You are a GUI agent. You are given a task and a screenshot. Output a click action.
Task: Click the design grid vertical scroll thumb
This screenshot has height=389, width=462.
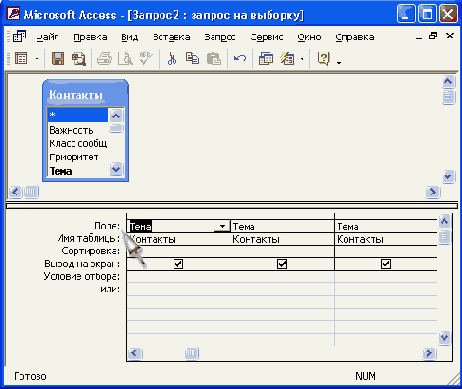pyautogui.click(x=445, y=237)
